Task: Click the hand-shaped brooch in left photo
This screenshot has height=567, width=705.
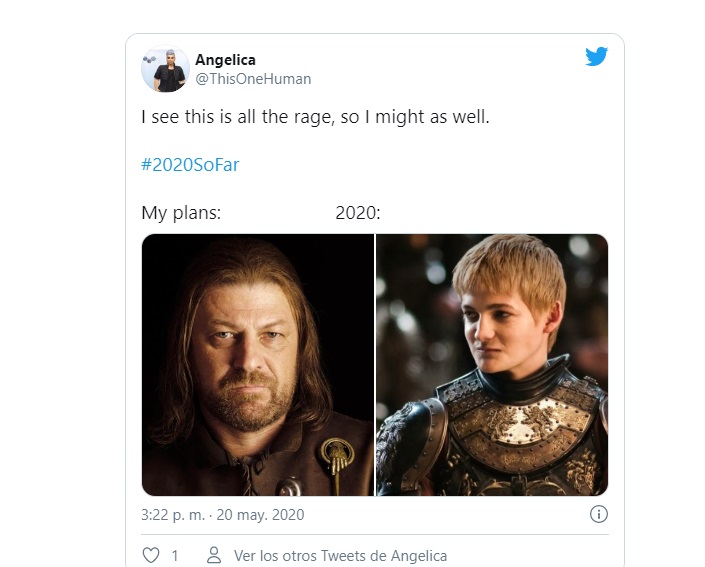Action: click(329, 458)
